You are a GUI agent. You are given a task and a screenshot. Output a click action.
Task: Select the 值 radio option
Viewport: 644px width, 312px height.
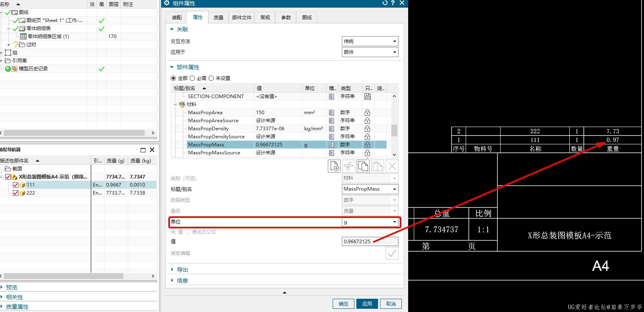(174, 232)
